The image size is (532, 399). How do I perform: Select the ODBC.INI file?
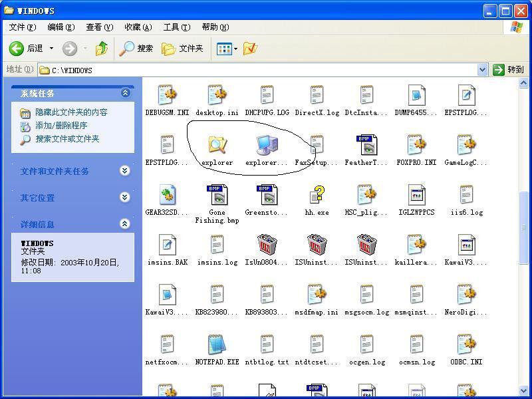467,350
